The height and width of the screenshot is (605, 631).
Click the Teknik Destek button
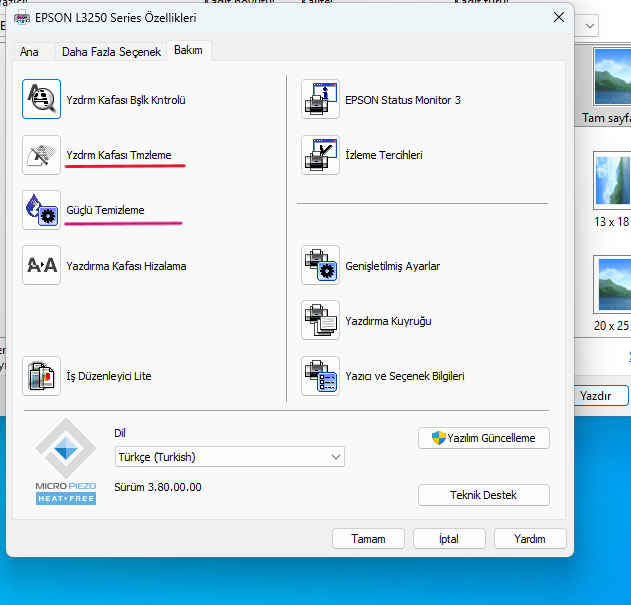pos(484,495)
